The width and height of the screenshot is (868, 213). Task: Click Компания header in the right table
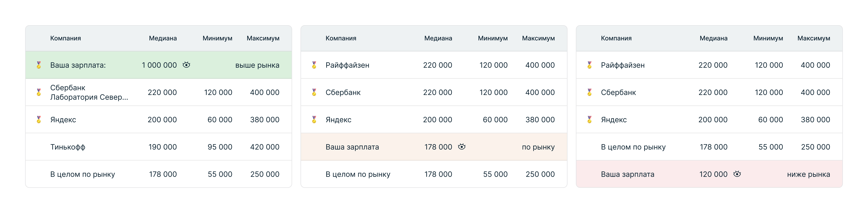pyautogui.click(x=616, y=38)
